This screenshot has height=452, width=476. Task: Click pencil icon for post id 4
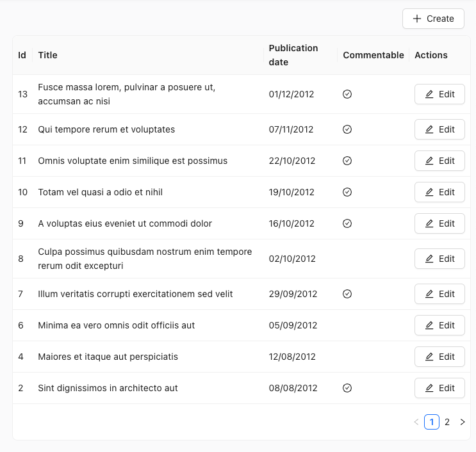pos(429,357)
